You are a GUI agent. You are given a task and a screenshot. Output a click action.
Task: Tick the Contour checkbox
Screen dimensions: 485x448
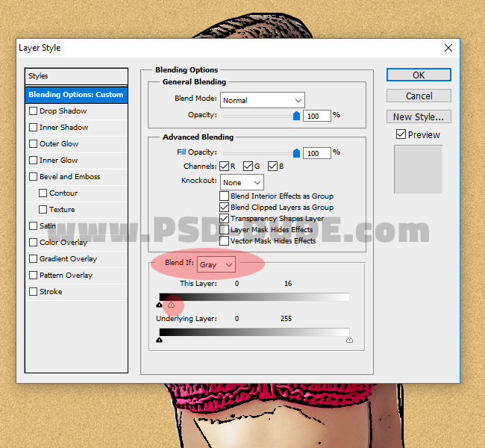[x=43, y=193]
